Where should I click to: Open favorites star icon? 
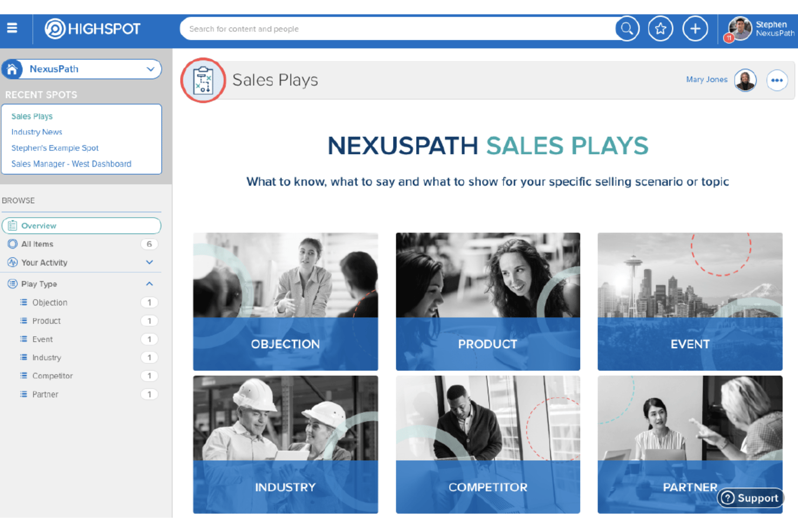(x=661, y=29)
